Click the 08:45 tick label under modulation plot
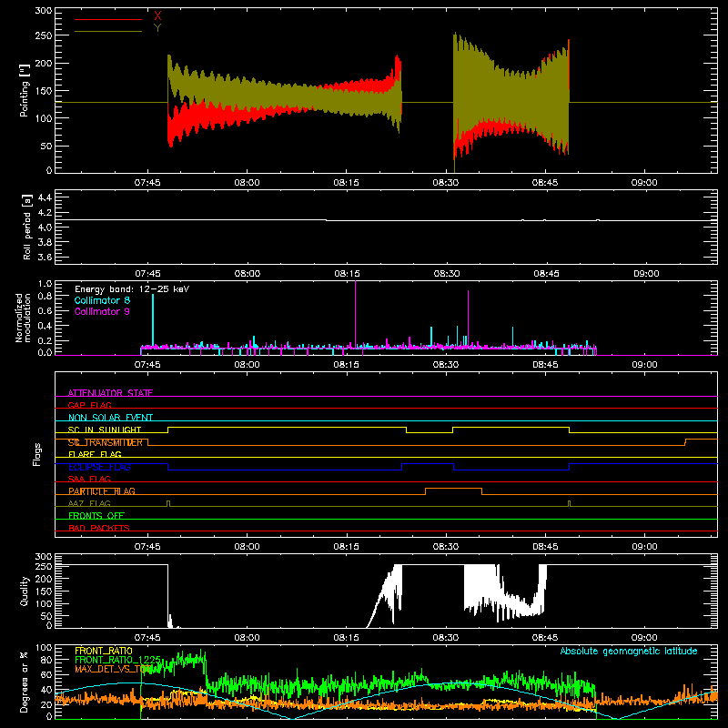The width and height of the screenshot is (728, 728). [545, 365]
